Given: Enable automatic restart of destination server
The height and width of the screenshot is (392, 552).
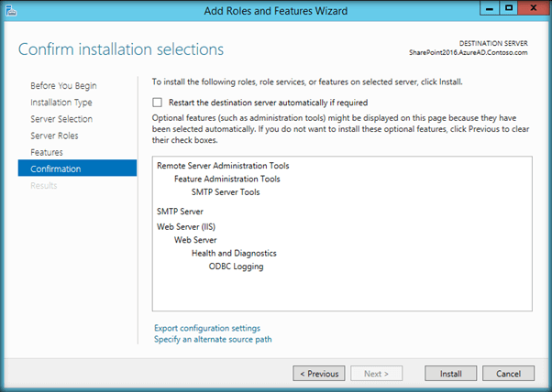Looking at the screenshot, I should click(159, 103).
